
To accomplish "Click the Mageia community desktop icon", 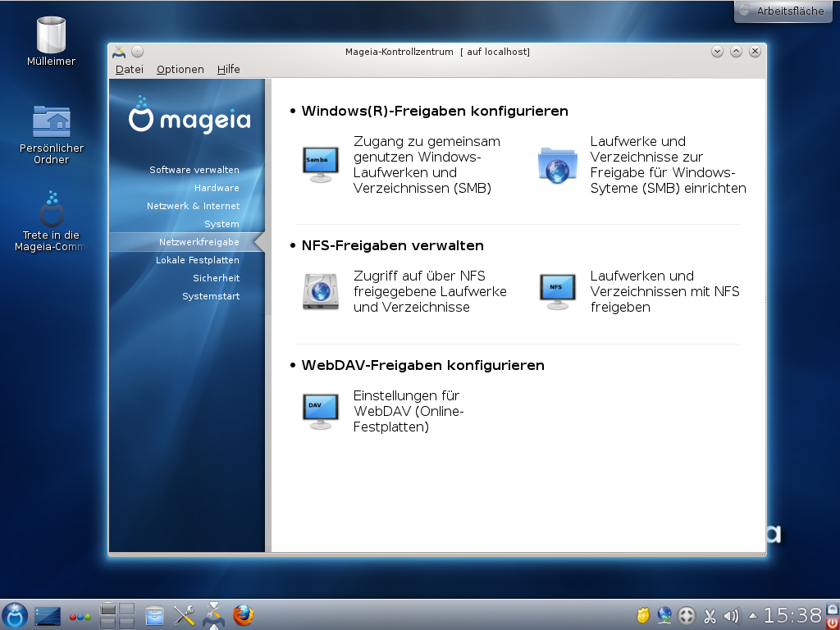I will (51, 221).
